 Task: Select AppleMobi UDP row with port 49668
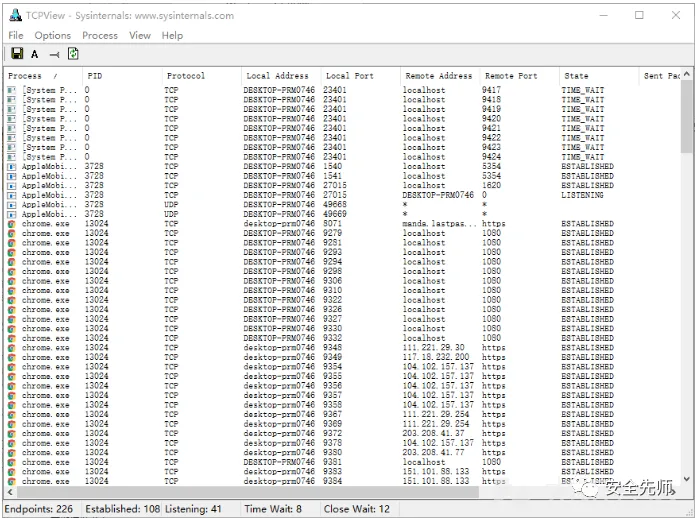coord(342,205)
